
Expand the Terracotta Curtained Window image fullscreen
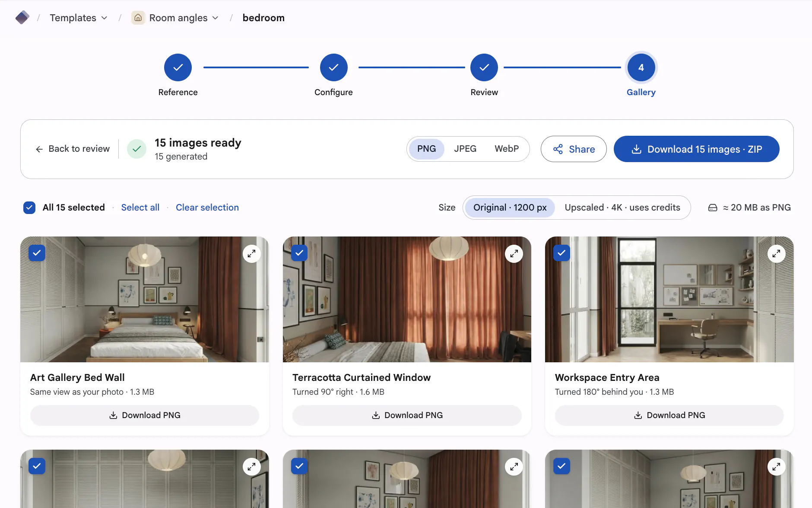pos(514,254)
